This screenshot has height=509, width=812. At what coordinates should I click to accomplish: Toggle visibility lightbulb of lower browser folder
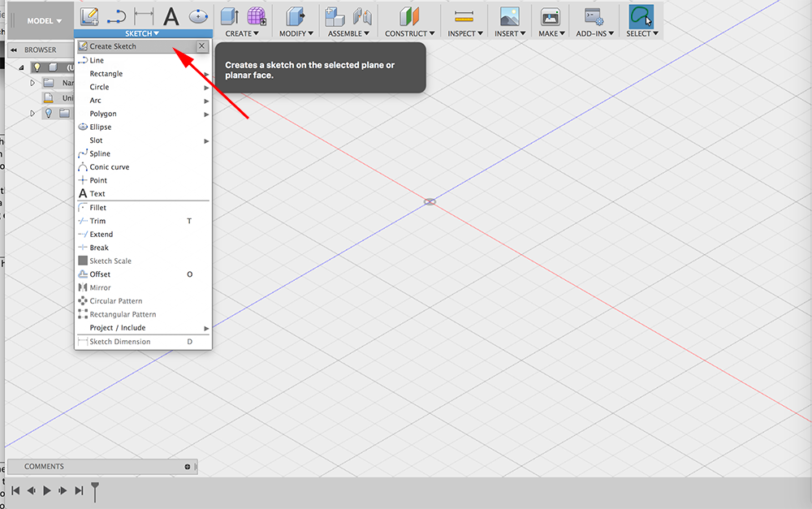(49, 113)
